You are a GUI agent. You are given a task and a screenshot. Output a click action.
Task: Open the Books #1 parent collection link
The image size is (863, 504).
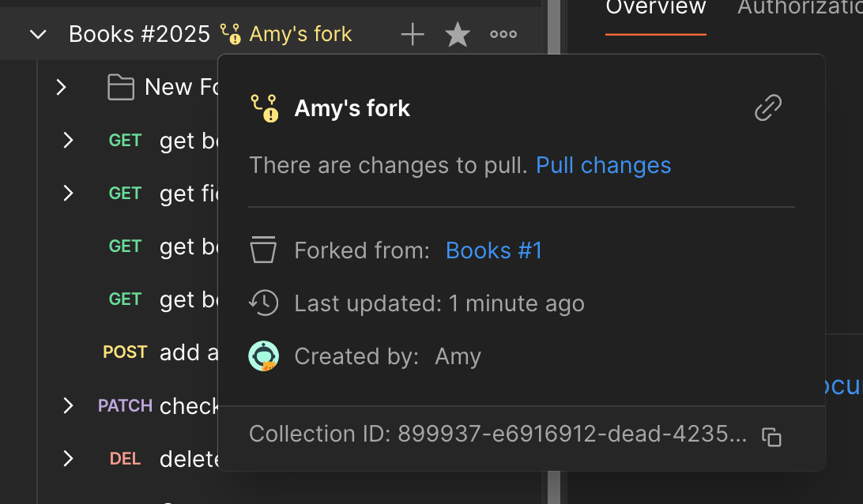pyautogui.click(x=494, y=250)
